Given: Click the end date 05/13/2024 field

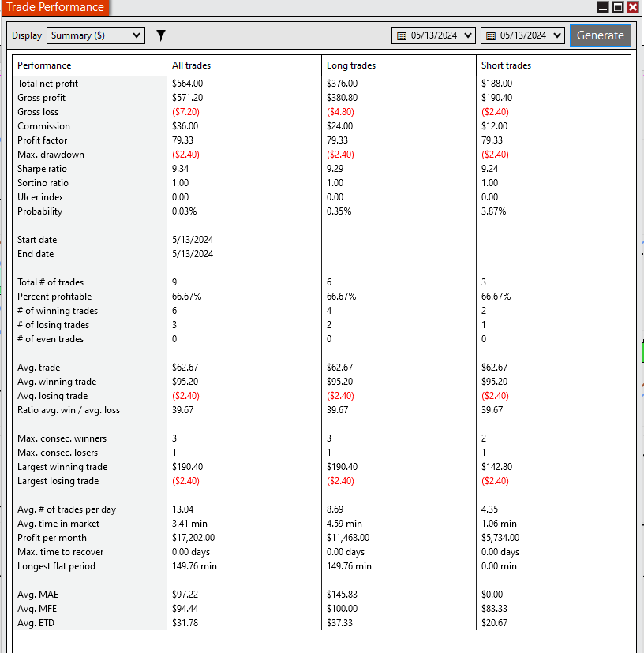Looking at the screenshot, I should [x=522, y=35].
